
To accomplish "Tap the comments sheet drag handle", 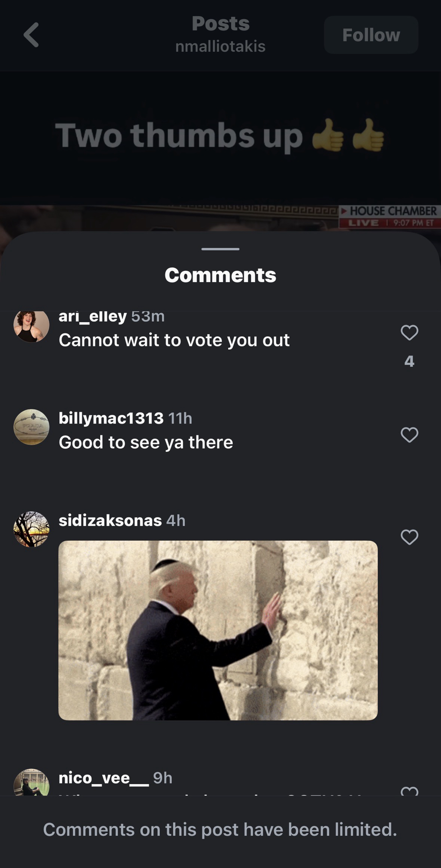I will pyautogui.click(x=220, y=249).
